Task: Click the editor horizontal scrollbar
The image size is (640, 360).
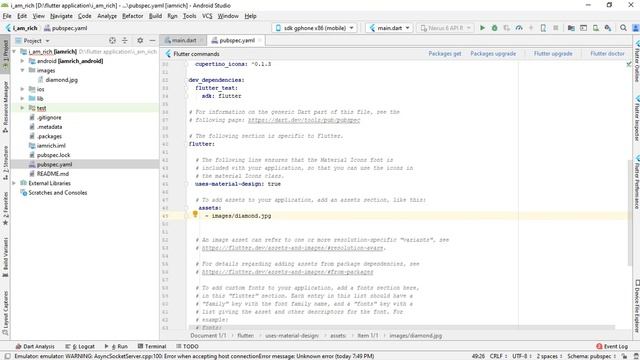Action: coord(402,328)
